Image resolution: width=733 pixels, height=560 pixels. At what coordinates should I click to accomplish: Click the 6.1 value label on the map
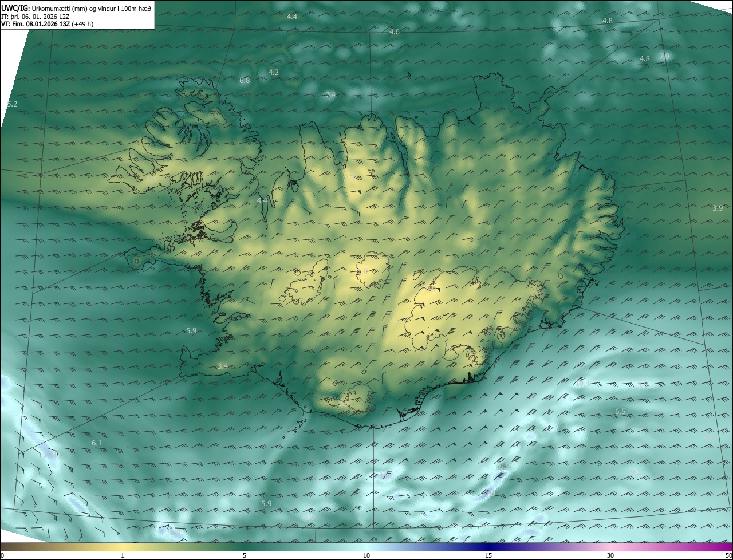[97, 443]
